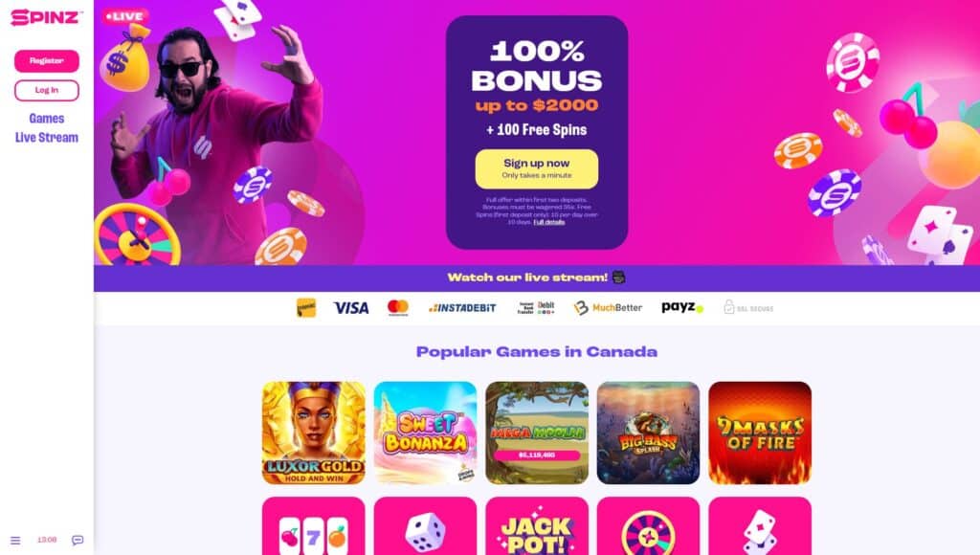Click the Sign up now button
This screenshot has width=980, height=555.
(536, 168)
